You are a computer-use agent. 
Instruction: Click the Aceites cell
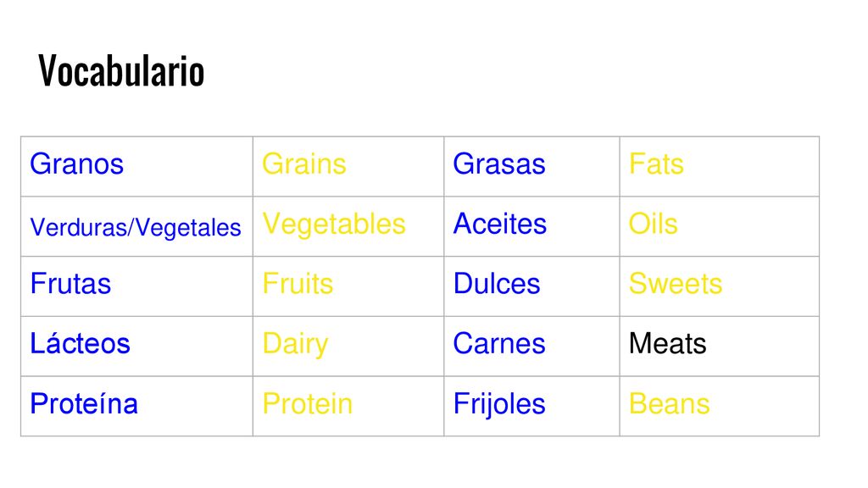531,226
